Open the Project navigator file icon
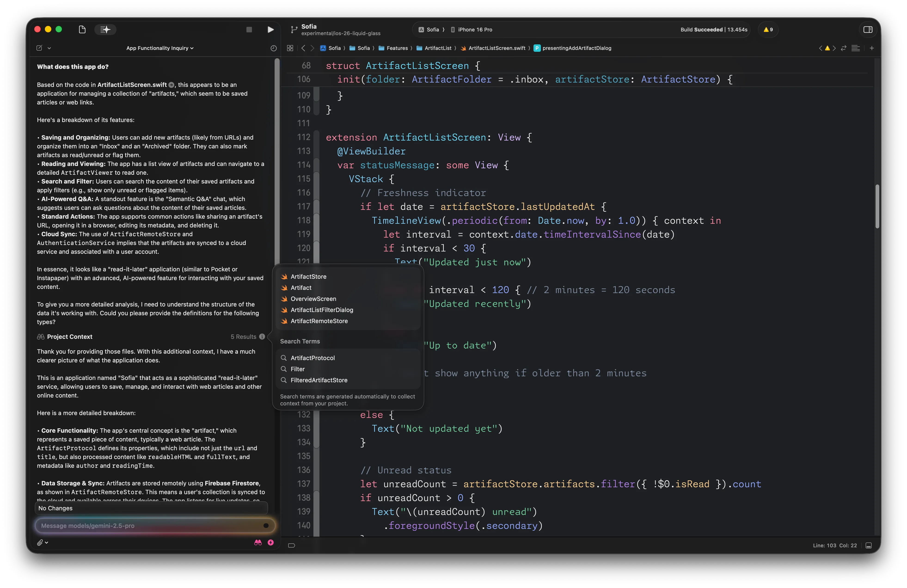This screenshot has width=907, height=588. point(82,29)
